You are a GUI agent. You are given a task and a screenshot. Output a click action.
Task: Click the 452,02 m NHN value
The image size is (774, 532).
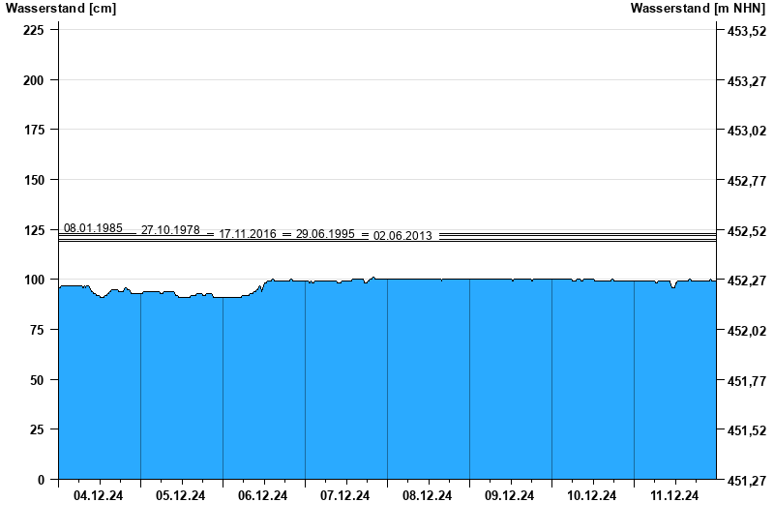[747, 331]
